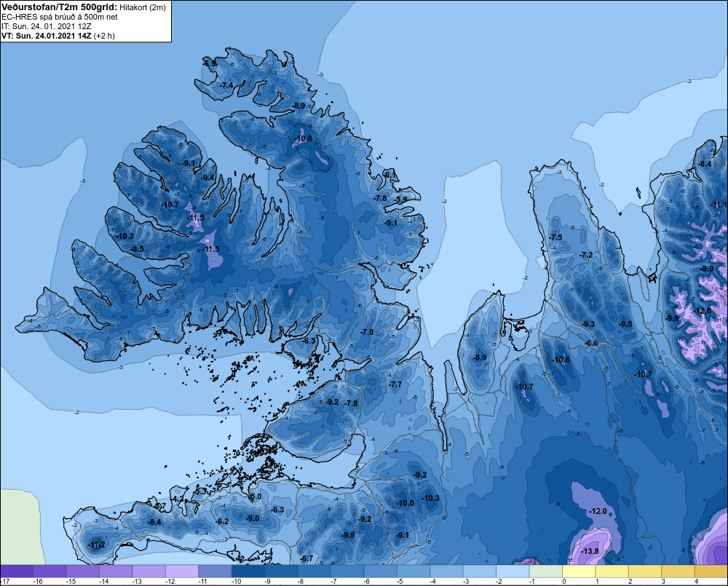Click the legend tick label '4'
The height and width of the screenshot is (586, 728).
[x=697, y=582]
